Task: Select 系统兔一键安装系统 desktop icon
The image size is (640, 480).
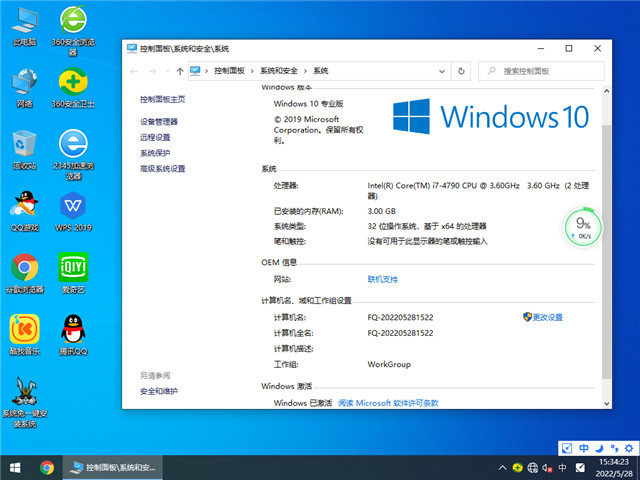Action: pyautogui.click(x=24, y=402)
